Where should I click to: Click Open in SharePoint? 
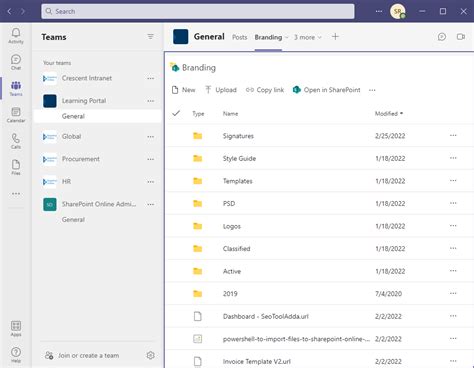(x=327, y=90)
